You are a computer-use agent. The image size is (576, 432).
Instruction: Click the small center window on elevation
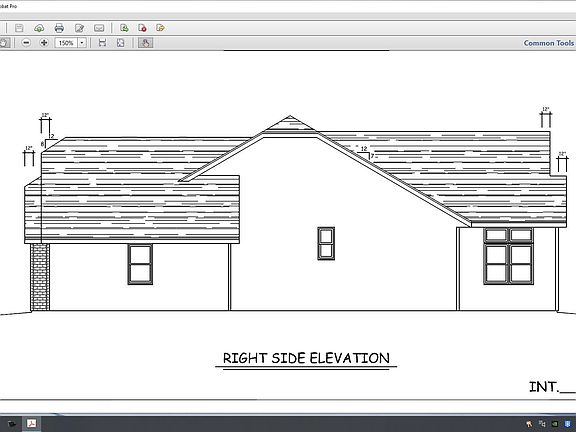[x=326, y=243]
